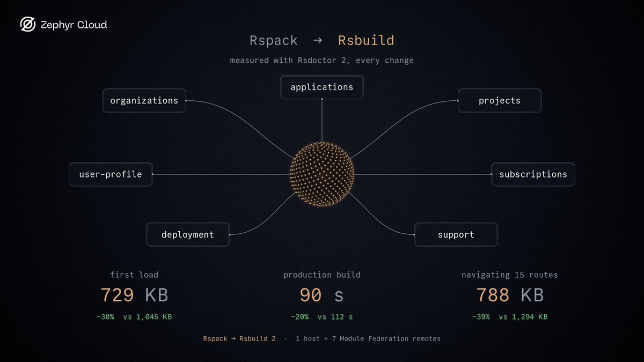This screenshot has height=362, width=644.
Task: Select the projects node box
Action: tap(500, 100)
